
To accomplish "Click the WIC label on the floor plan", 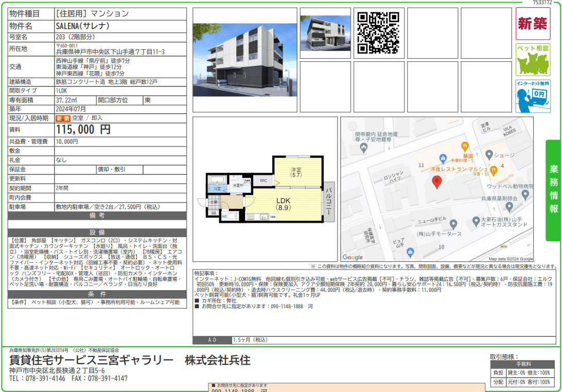I will click(x=264, y=181).
